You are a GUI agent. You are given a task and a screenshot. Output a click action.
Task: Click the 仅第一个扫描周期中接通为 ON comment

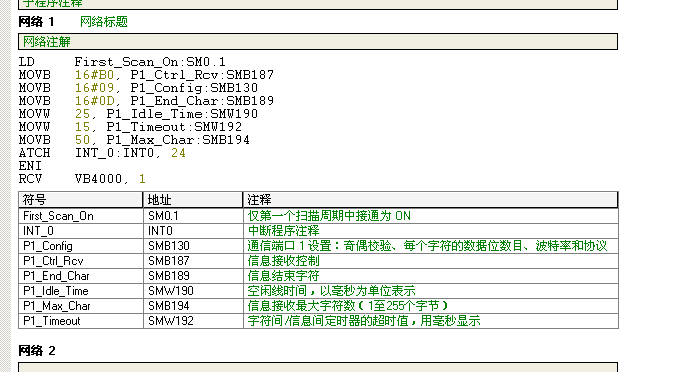pos(431,216)
